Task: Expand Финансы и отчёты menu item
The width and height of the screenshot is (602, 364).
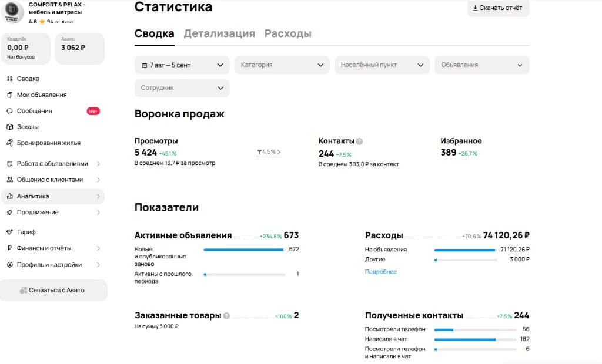Action: click(x=53, y=248)
